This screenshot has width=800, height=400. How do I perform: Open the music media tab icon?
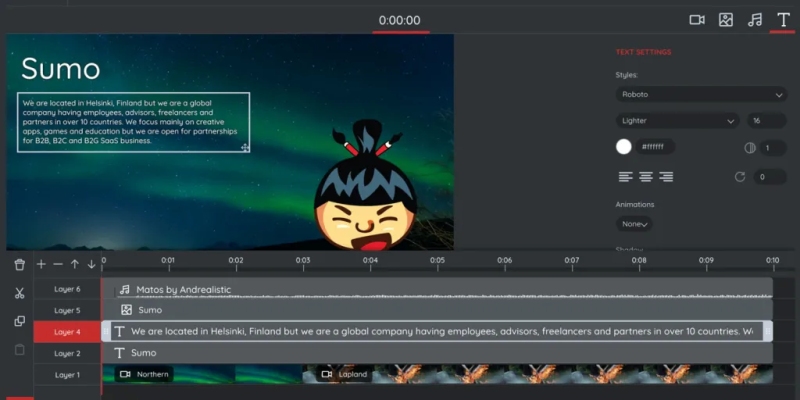click(x=755, y=20)
